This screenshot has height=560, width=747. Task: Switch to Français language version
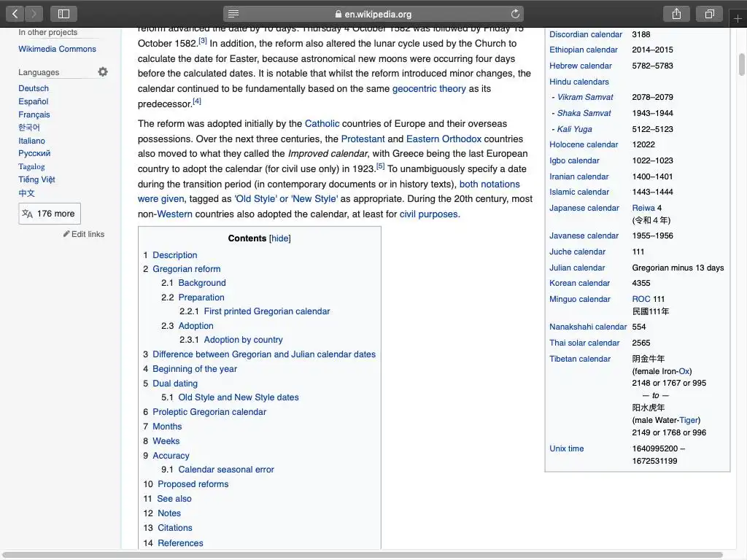pos(34,114)
